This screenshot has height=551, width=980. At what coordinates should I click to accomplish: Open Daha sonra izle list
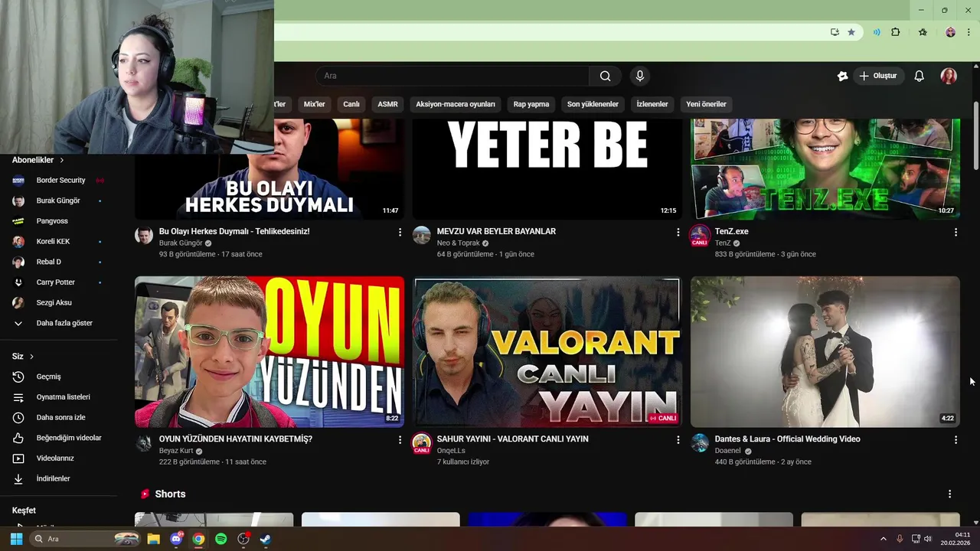click(x=59, y=418)
